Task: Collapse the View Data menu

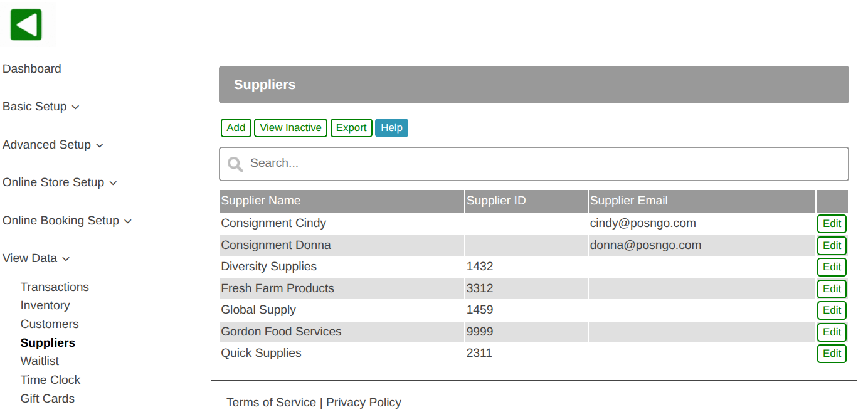Action: 36,258
